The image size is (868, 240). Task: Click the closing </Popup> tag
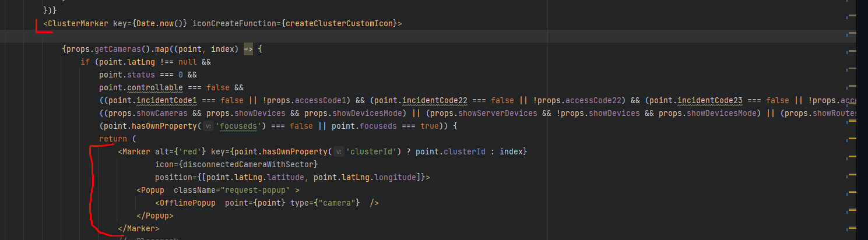(x=155, y=216)
